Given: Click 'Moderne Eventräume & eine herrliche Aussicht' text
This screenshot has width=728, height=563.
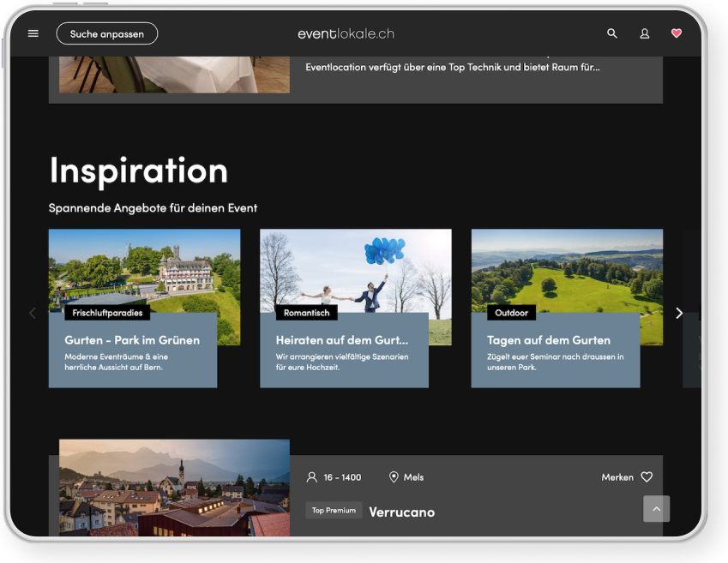Looking at the screenshot, I should 116,362.
